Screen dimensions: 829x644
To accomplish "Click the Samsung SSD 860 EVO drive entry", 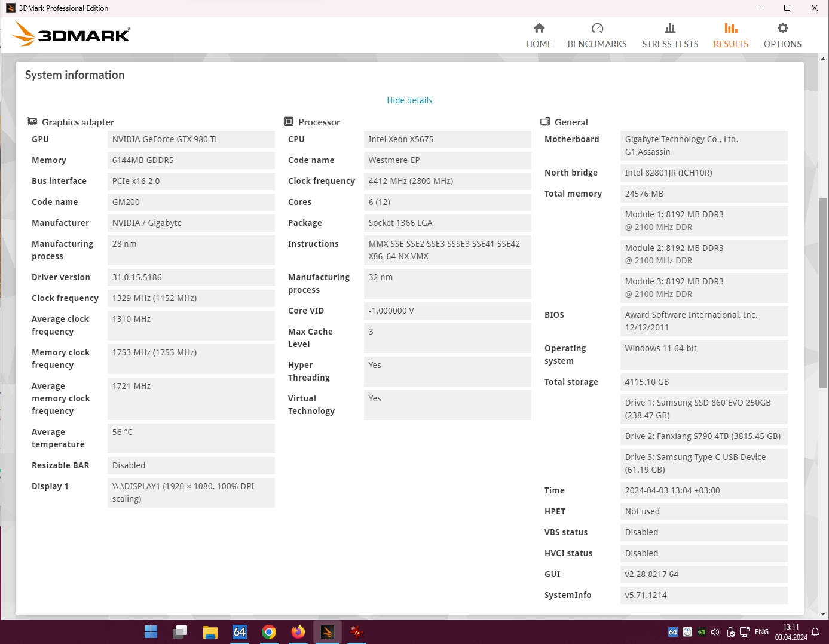I will coord(704,409).
